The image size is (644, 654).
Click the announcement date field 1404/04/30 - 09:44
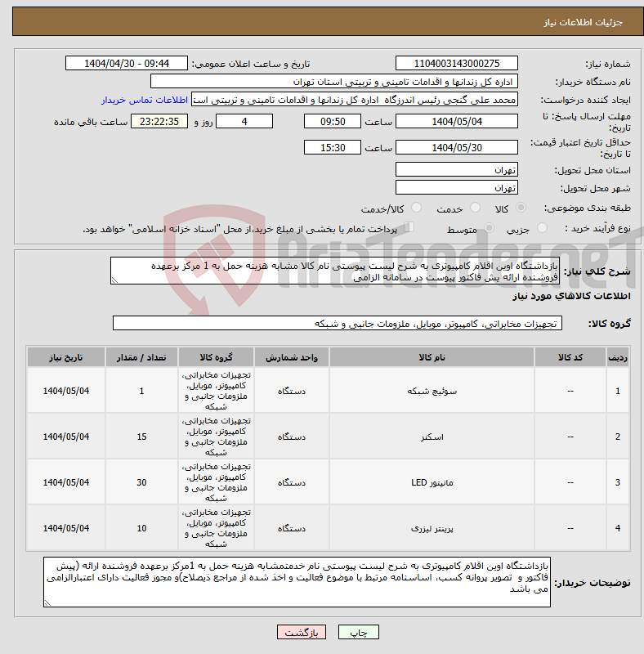pos(127,64)
